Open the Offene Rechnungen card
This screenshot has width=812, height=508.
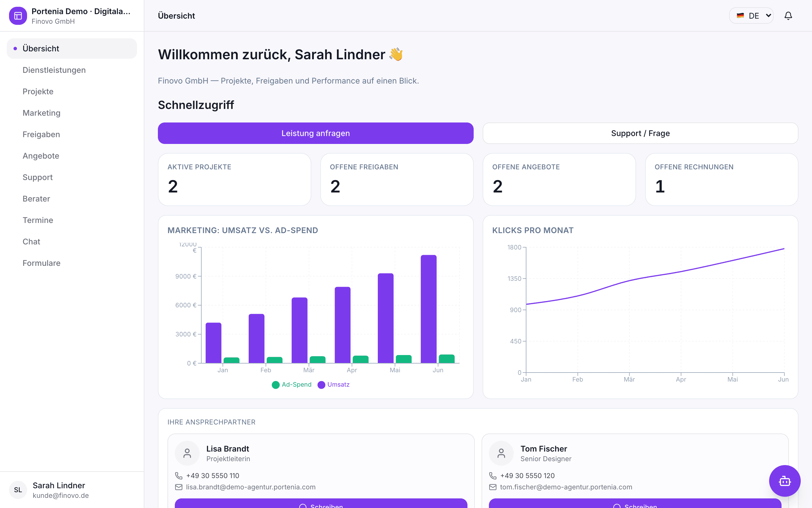[721, 179]
